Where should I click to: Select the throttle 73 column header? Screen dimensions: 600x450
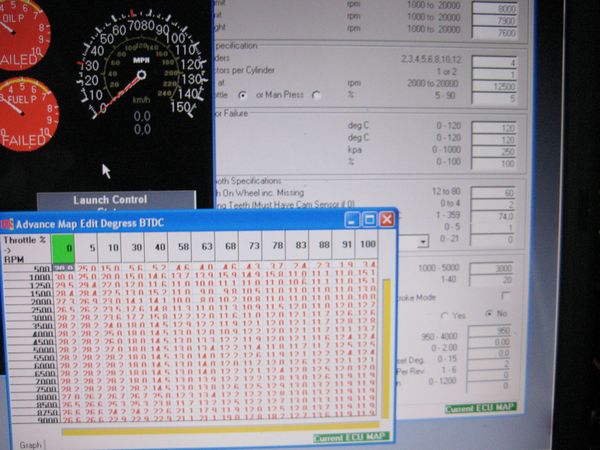pyautogui.click(x=250, y=245)
